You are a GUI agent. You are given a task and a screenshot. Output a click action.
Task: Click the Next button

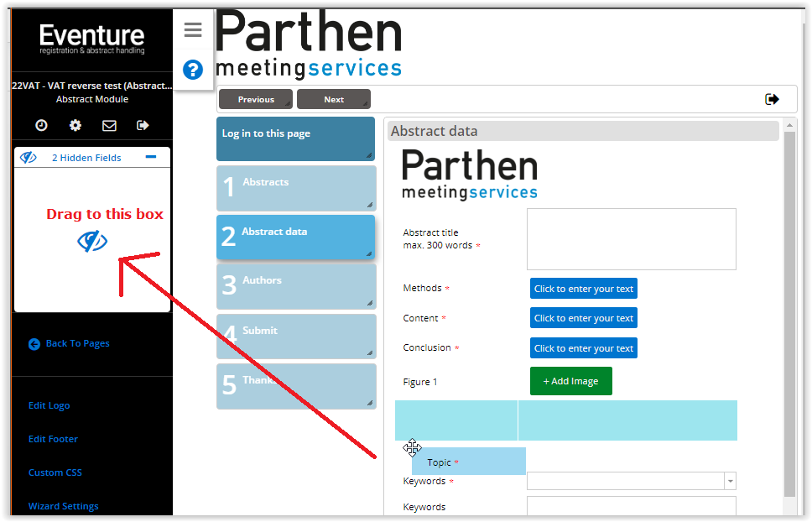click(334, 99)
